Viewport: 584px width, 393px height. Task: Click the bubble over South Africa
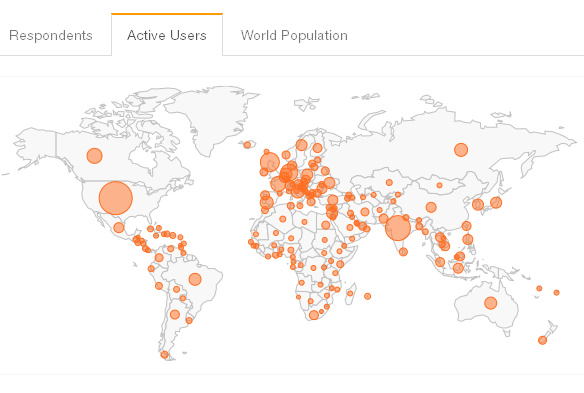click(314, 315)
